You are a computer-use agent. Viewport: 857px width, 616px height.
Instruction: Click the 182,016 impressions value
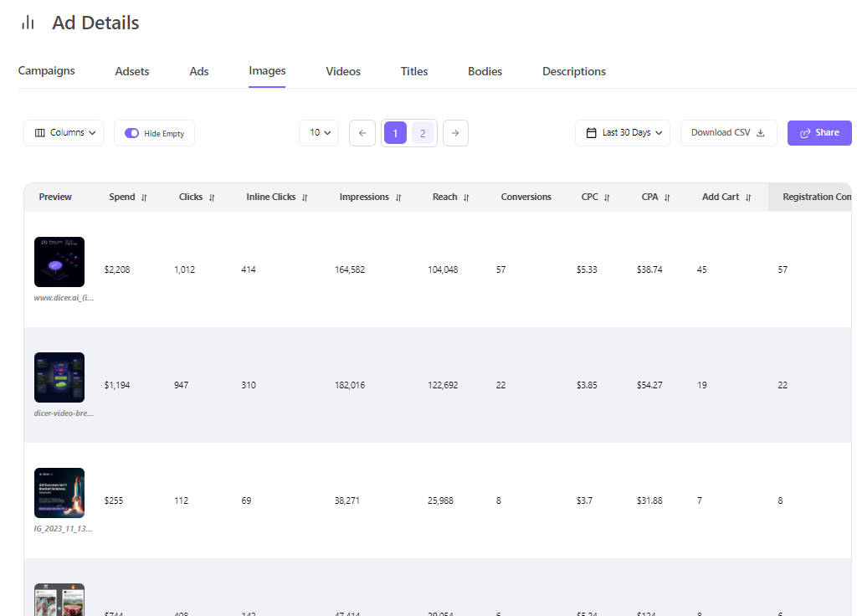[350, 385]
